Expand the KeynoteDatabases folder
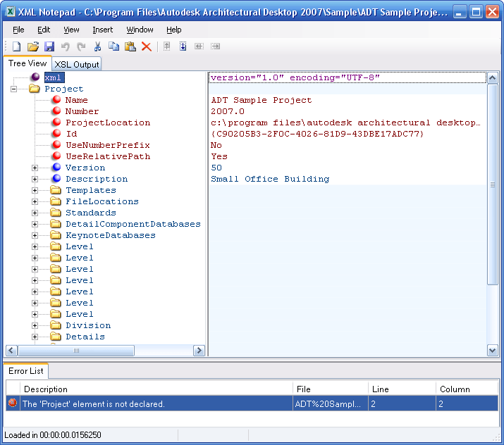Image resolution: width=504 pixels, height=445 pixels. 35,235
